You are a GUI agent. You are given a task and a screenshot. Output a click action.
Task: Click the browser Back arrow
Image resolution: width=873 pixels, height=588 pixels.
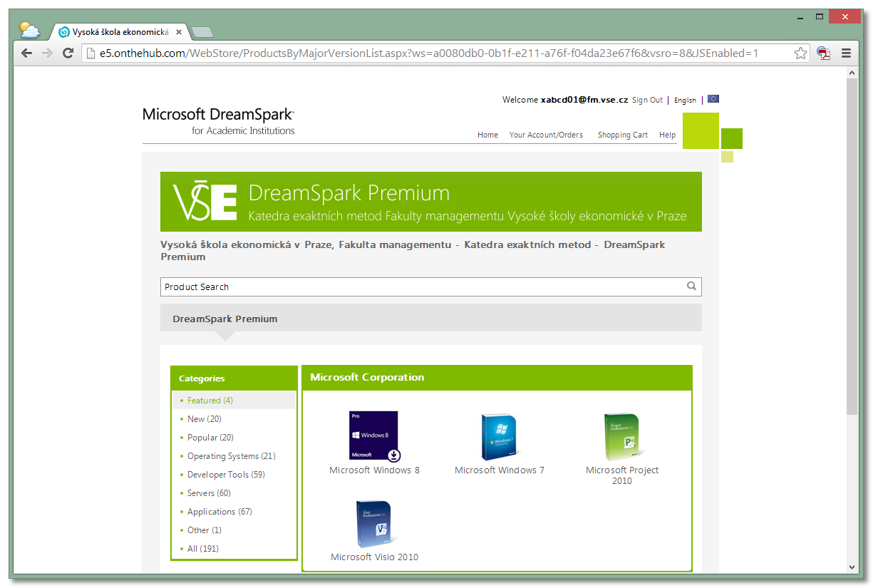26,53
